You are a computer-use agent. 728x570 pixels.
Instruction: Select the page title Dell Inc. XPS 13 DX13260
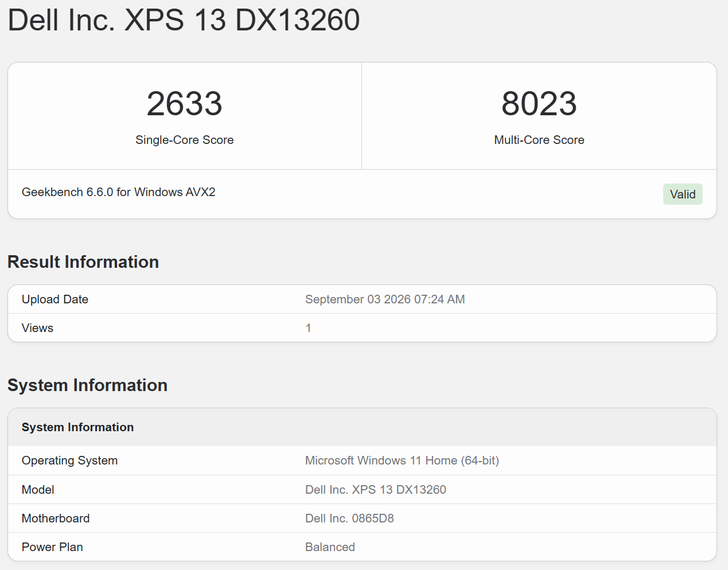tap(184, 20)
